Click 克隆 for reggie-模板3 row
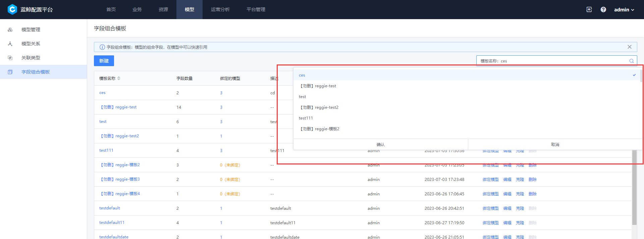This screenshot has height=239, width=644. [x=520, y=180]
